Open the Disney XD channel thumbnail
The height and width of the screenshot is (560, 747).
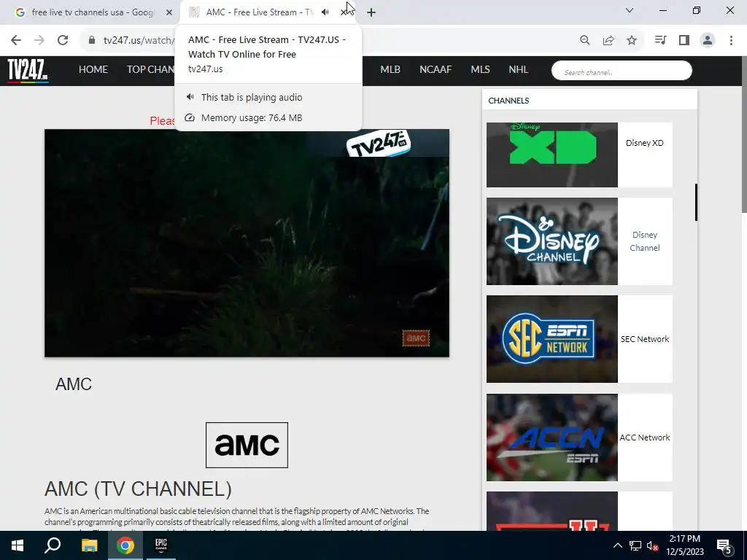pyautogui.click(x=552, y=155)
